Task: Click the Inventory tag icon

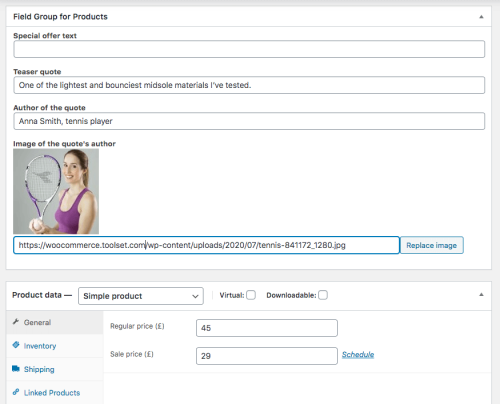Action: coord(16,345)
